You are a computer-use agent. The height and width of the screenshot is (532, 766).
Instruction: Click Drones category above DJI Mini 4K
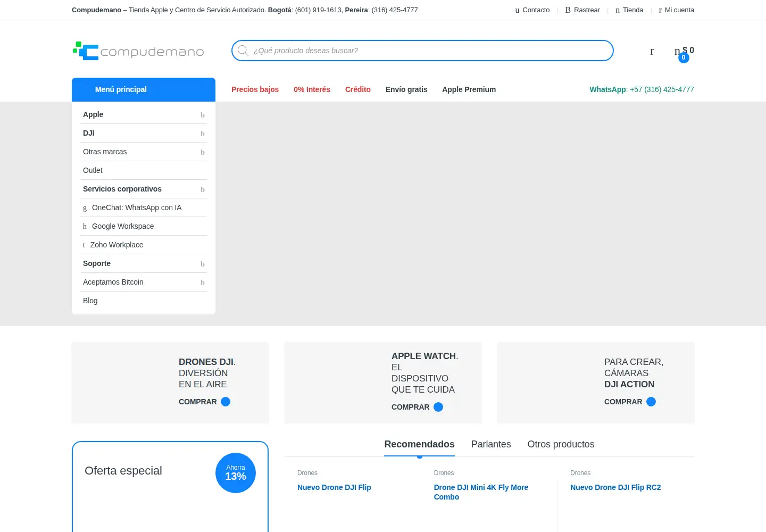444,473
